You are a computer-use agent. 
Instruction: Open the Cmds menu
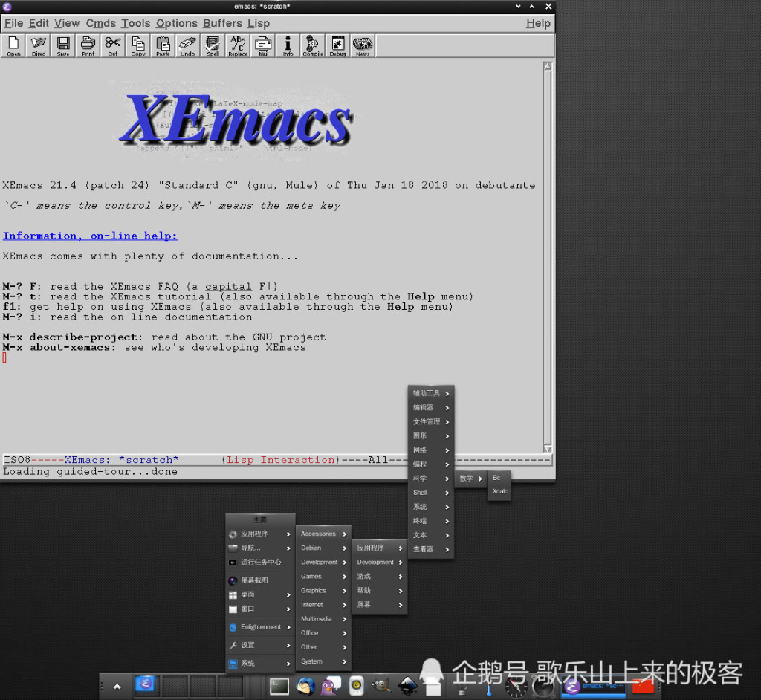point(101,23)
